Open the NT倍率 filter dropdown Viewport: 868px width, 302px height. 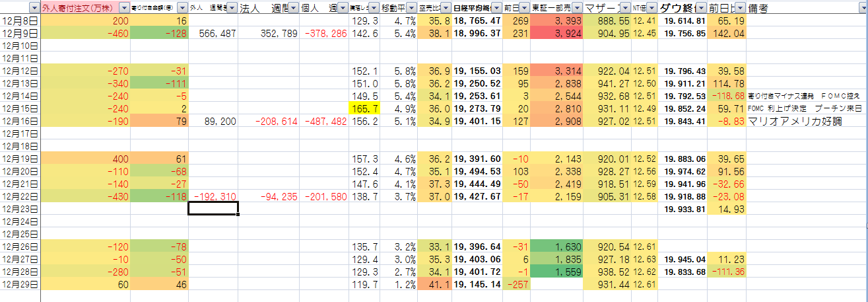[651, 8]
